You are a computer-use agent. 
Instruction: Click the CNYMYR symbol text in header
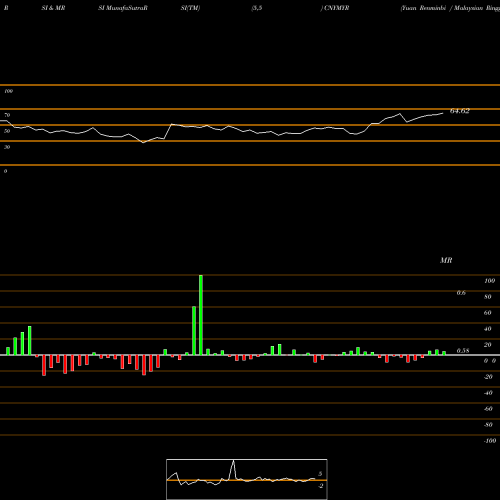tap(336, 8)
